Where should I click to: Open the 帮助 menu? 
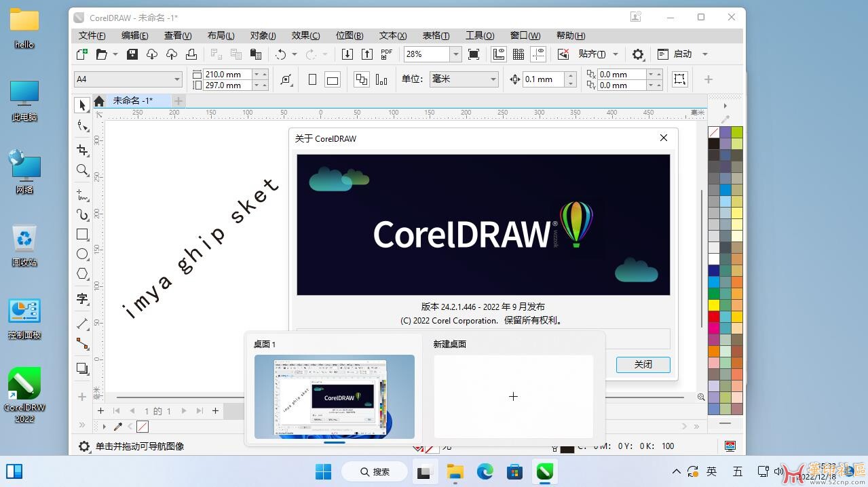click(571, 36)
